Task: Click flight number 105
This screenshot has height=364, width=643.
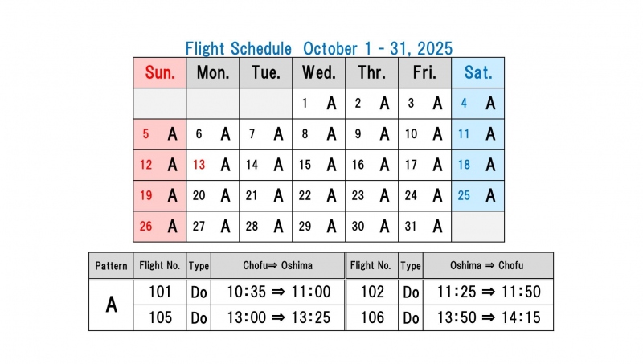Action: pyautogui.click(x=161, y=317)
